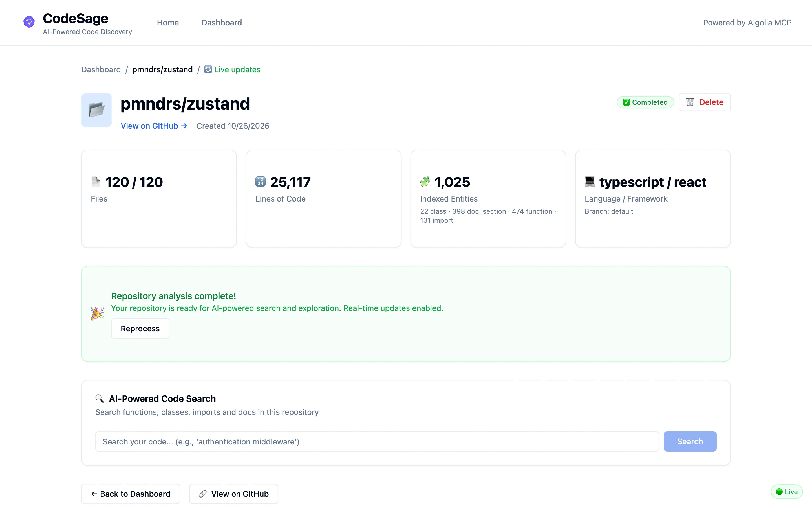Click bottom View on GitHub button

click(x=233, y=494)
